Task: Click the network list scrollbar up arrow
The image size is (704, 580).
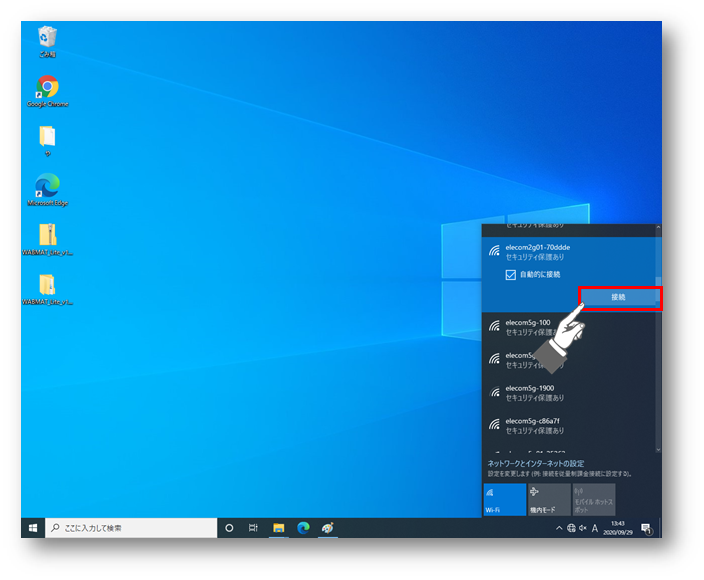Action: click(658, 227)
